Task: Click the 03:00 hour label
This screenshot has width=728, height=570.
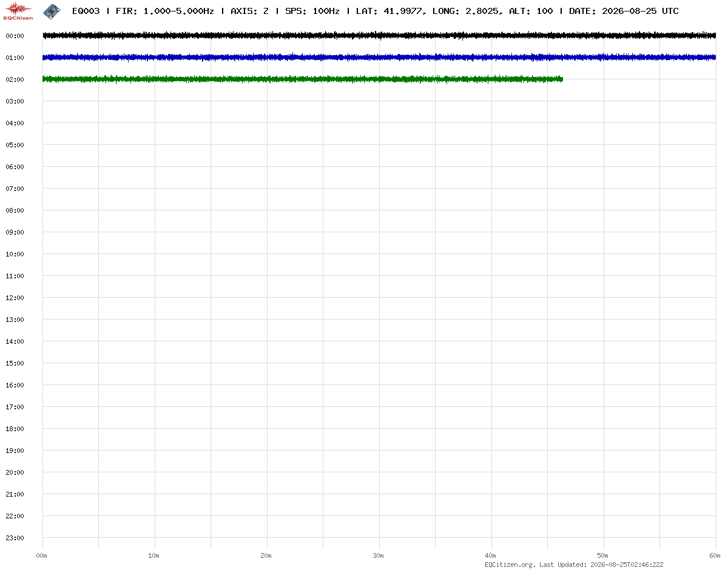Action: (x=15, y=101)
